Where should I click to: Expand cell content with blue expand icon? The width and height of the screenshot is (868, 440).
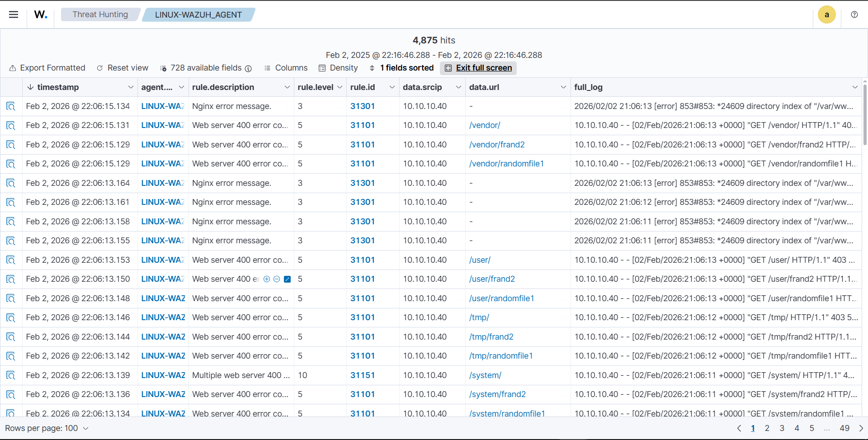pyautogui.click(x=287, y=279)
